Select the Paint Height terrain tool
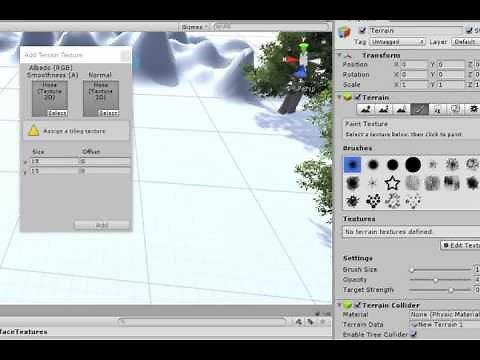This screenshot has height=360, width=480. coord(384,109)
